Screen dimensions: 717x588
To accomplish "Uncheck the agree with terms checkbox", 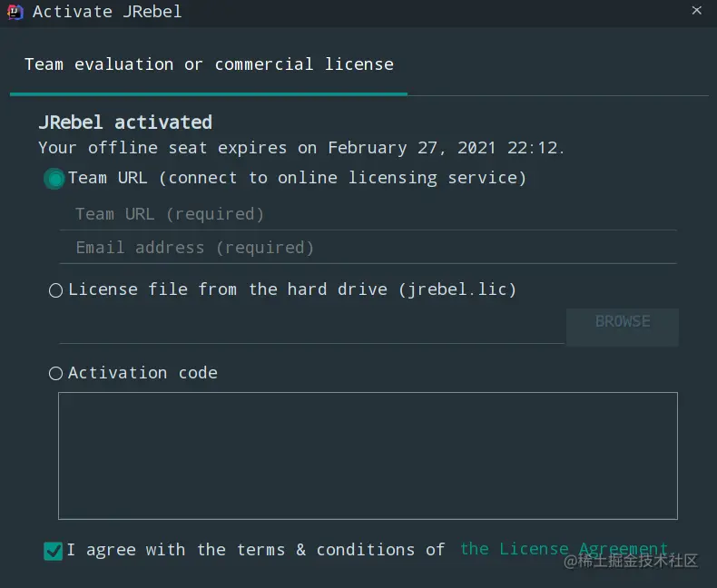I will (x=53, y=551).
